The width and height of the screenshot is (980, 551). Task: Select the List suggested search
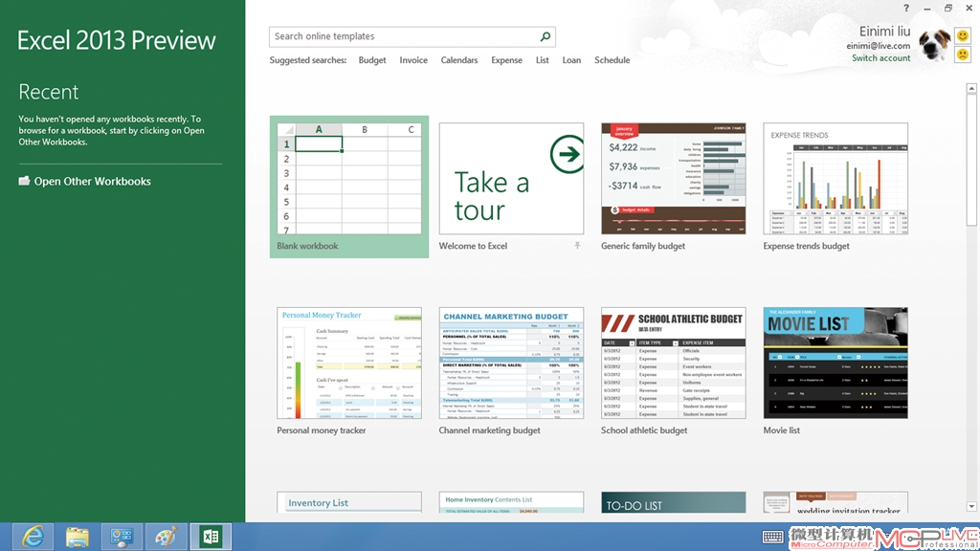542,60
